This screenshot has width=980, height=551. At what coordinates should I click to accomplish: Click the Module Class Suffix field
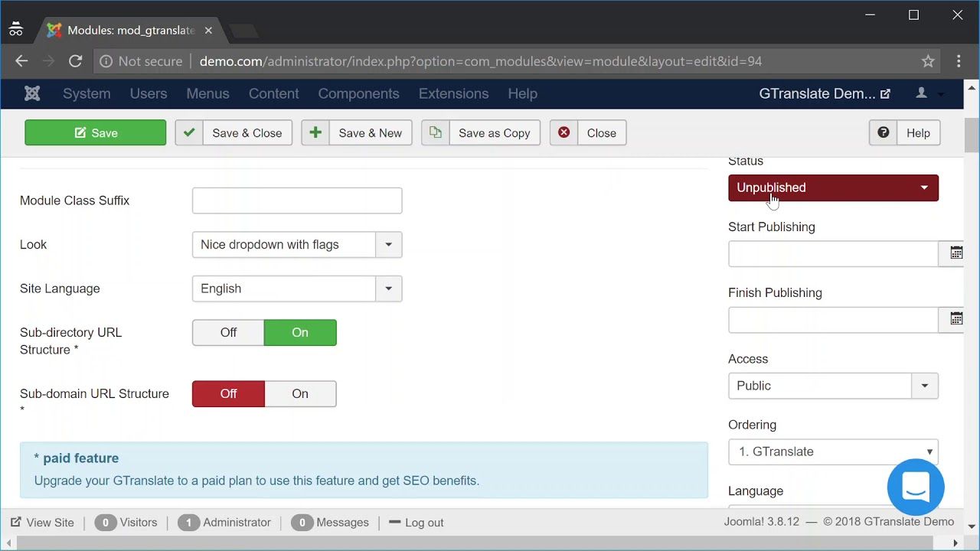pos(297,201)
